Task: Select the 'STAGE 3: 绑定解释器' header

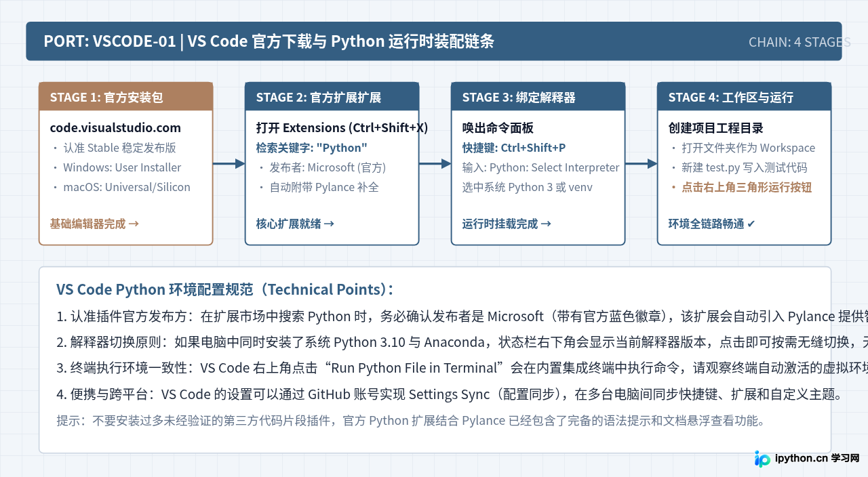Action: tap(538, 97)
